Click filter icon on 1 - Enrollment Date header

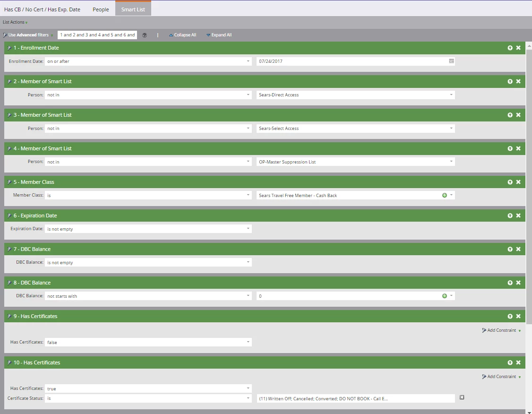(x=9, y=48)
